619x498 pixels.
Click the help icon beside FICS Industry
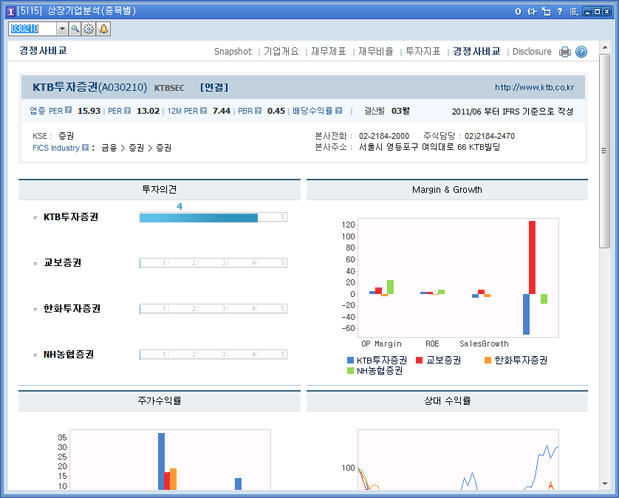[x=87, y=147]
